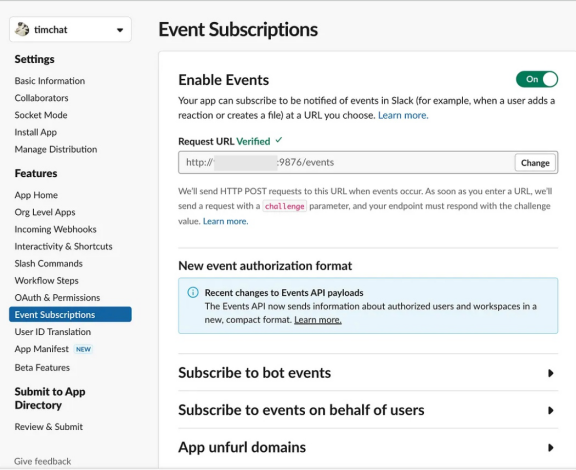Click the Submit to App Directory heading
Image resolution: width=576 pixels, height=470 pixels.
[50, 398]
